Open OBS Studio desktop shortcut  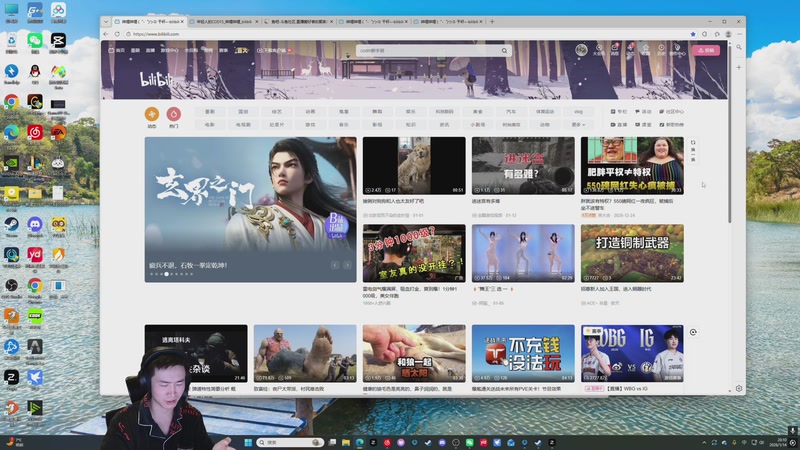[11, 288]
